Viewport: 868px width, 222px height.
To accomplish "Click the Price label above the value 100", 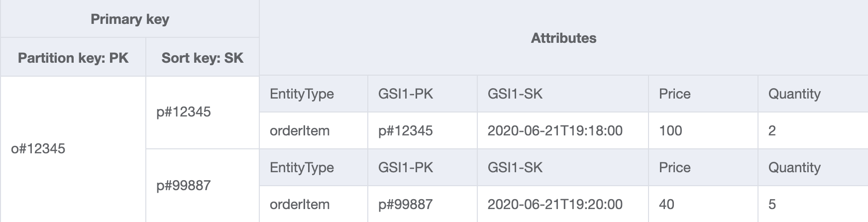I will (674, 94).
